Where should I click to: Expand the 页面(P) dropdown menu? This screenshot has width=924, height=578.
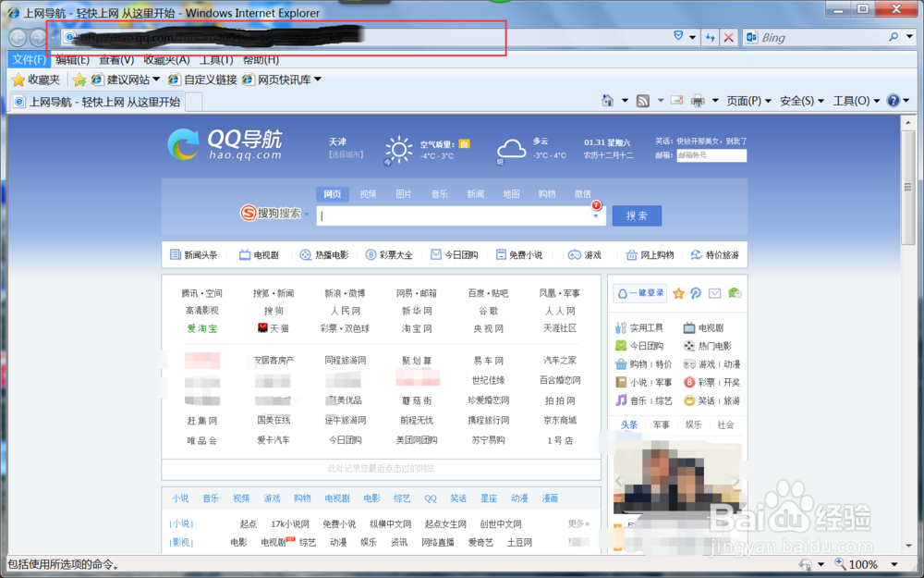[x=748, y=101]
